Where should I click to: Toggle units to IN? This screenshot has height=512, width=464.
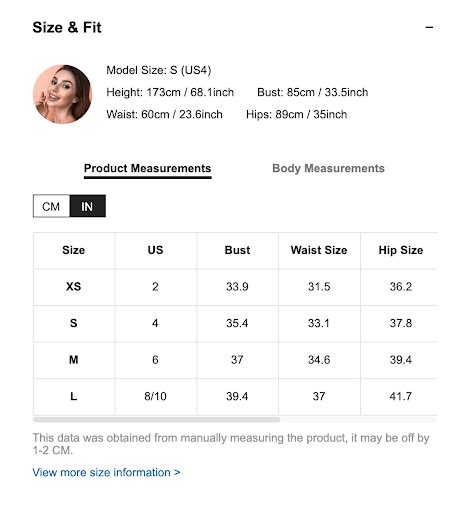coord(87,206)
